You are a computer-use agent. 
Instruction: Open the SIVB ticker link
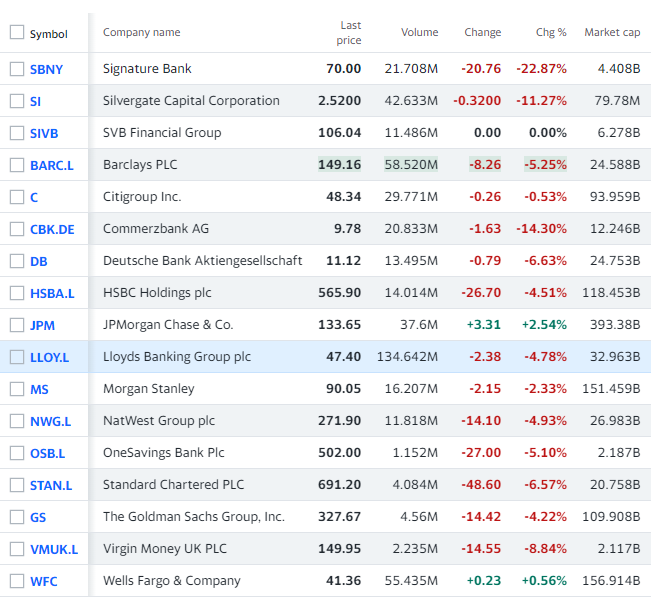point(44,133)
